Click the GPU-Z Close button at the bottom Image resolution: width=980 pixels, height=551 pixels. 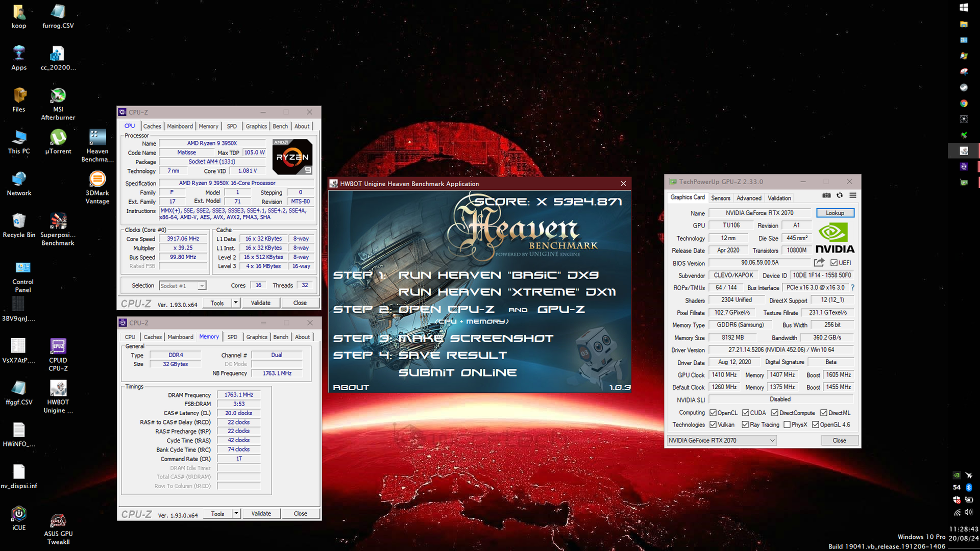839,440
